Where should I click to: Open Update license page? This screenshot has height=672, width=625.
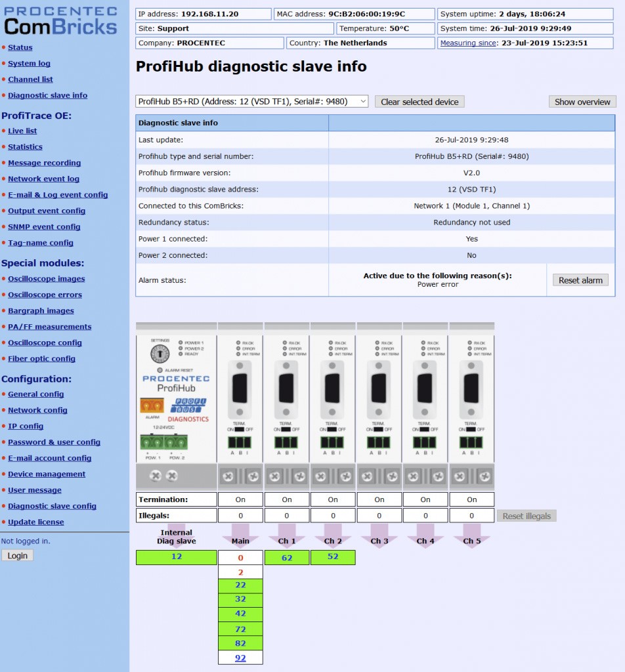coord(36,522)
